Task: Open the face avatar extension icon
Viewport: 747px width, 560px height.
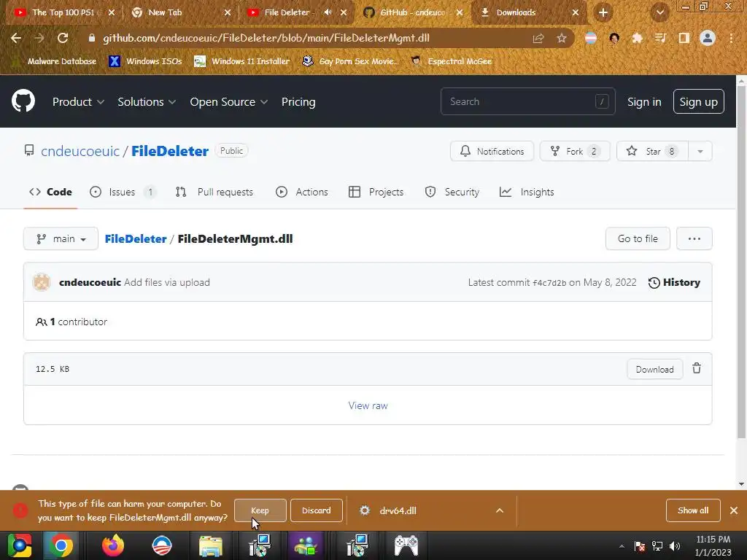Action: [x=614, y=38]
